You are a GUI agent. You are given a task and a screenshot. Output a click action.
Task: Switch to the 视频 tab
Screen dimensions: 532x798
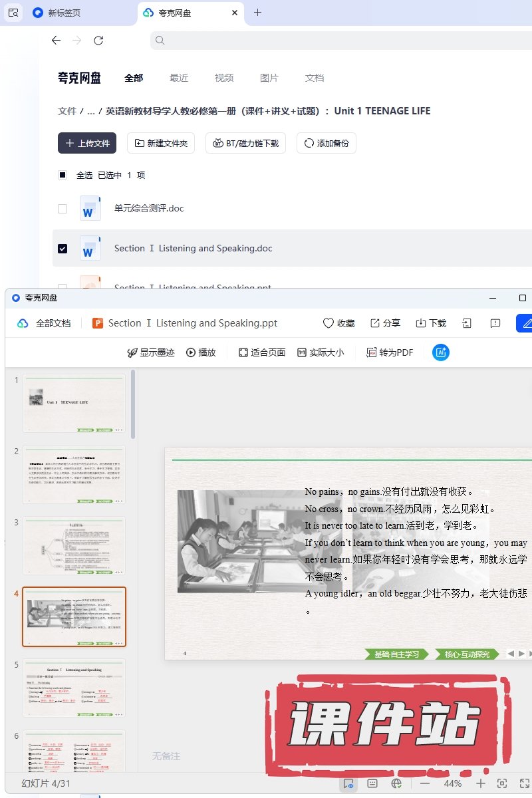click(224, 78)
